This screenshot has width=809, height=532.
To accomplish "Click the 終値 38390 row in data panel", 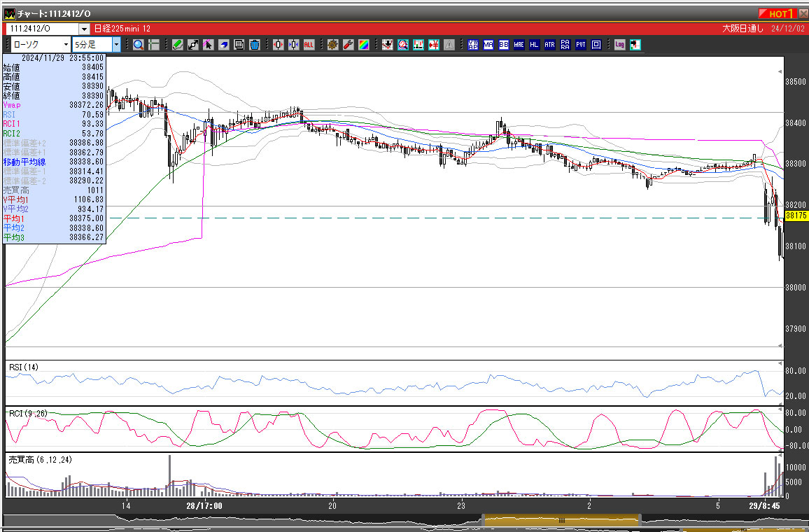I will 54,95.
